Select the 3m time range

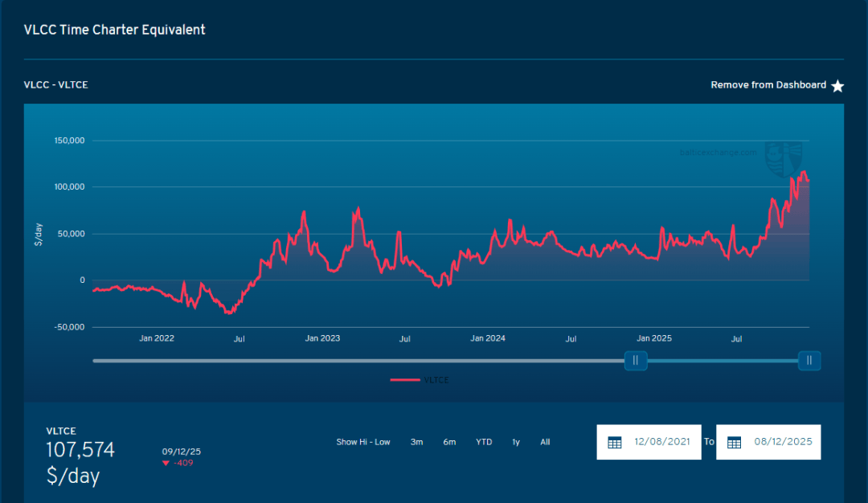416,442
